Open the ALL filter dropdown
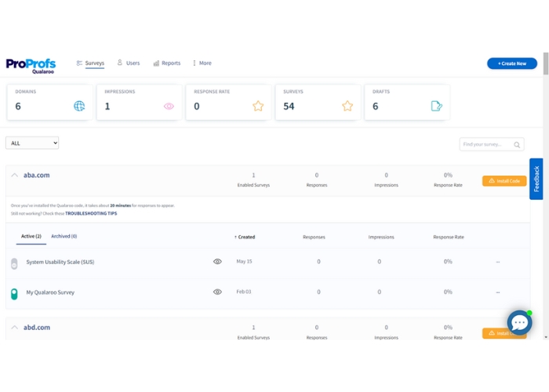This screenshot has width=549, height=392. (32, 143)
